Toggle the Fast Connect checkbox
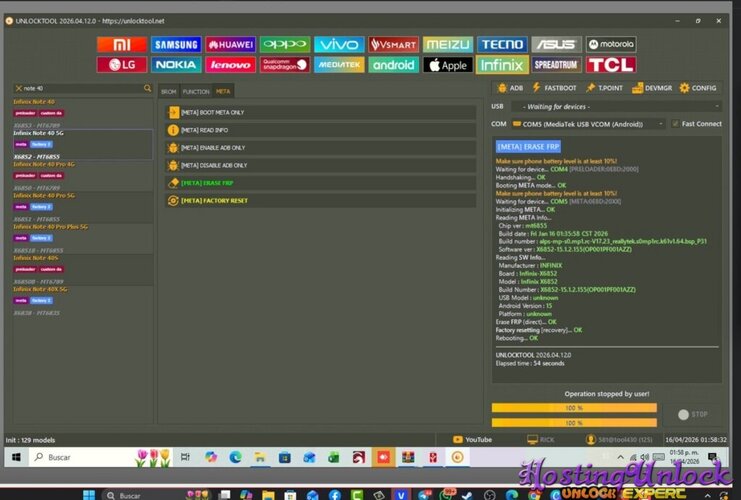This screenshot has height=500, width=741. 675,124
